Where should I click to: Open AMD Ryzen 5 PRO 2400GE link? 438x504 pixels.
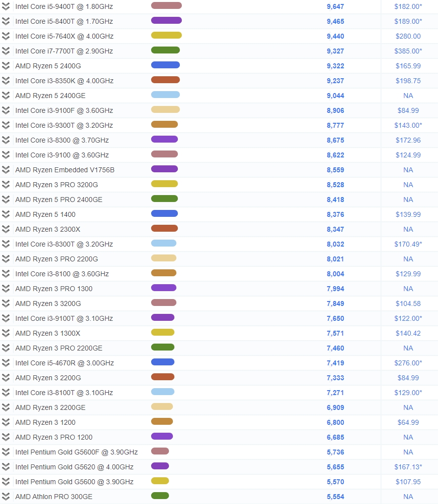click(x=59, y=200)
